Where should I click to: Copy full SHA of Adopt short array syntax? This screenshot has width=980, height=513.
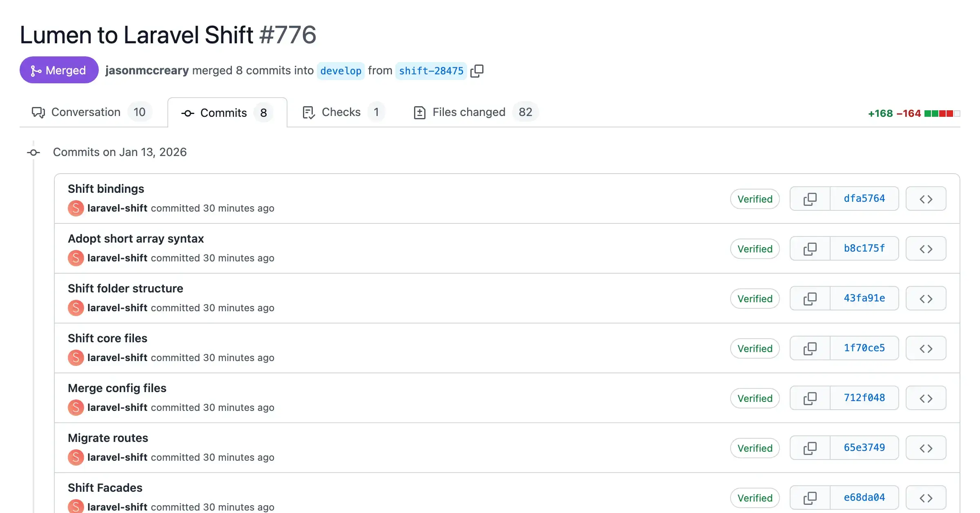(810, 248)
